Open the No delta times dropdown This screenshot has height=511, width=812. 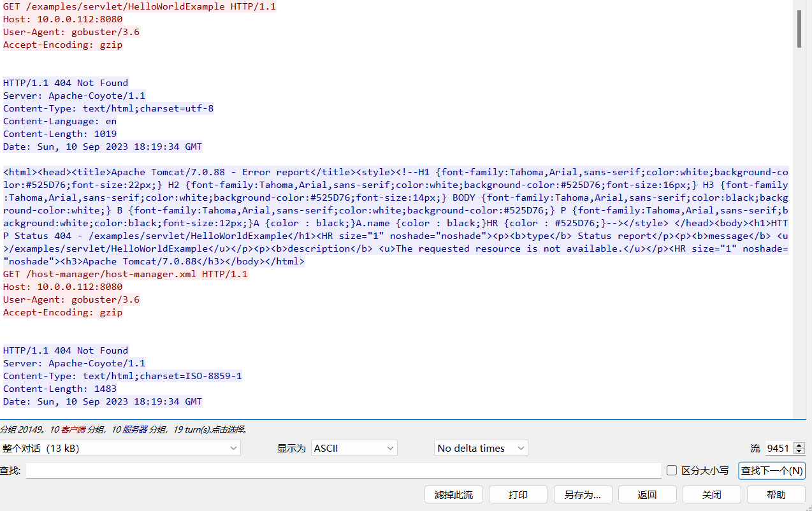coord(481,448)
